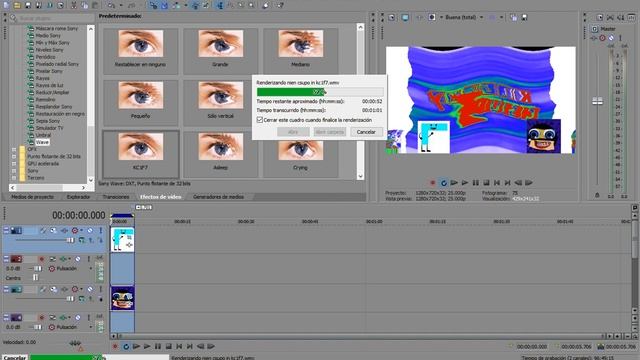640x360 pixels.
Task: Click the Copy icon in top toolbar
Action: point(84,5)
